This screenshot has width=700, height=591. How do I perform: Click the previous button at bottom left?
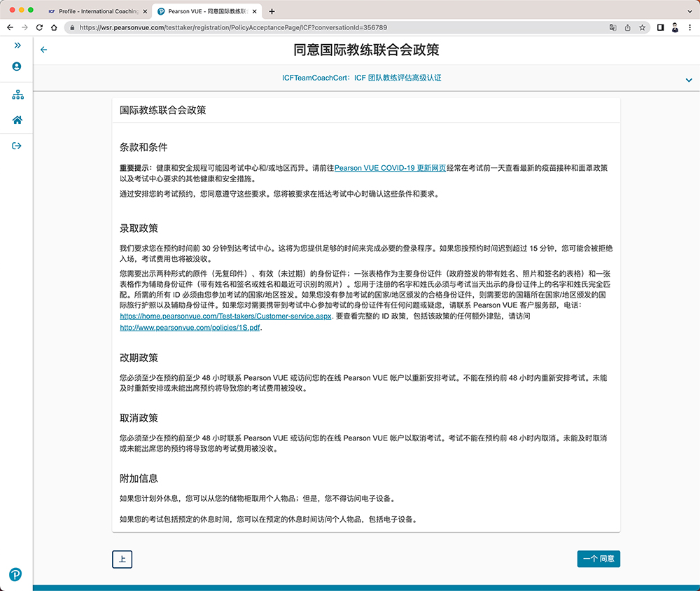coord(122,559)
